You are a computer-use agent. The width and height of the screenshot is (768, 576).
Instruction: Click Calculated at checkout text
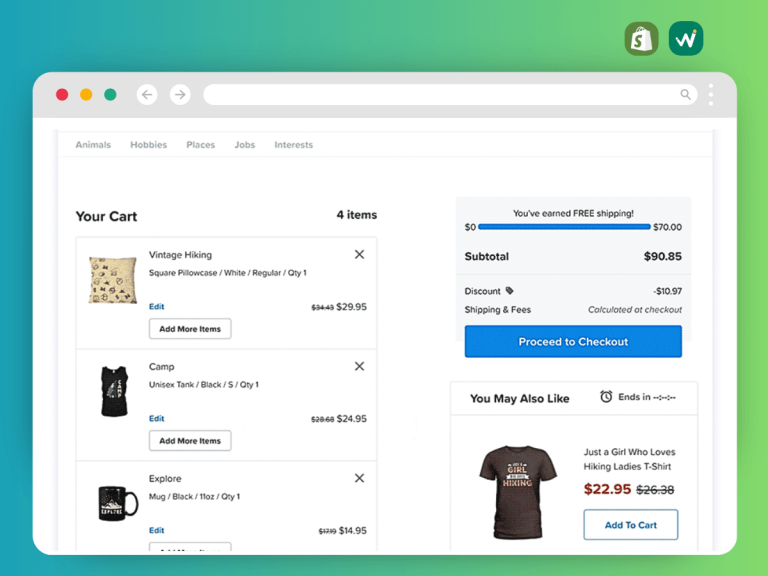click(635, 310)
